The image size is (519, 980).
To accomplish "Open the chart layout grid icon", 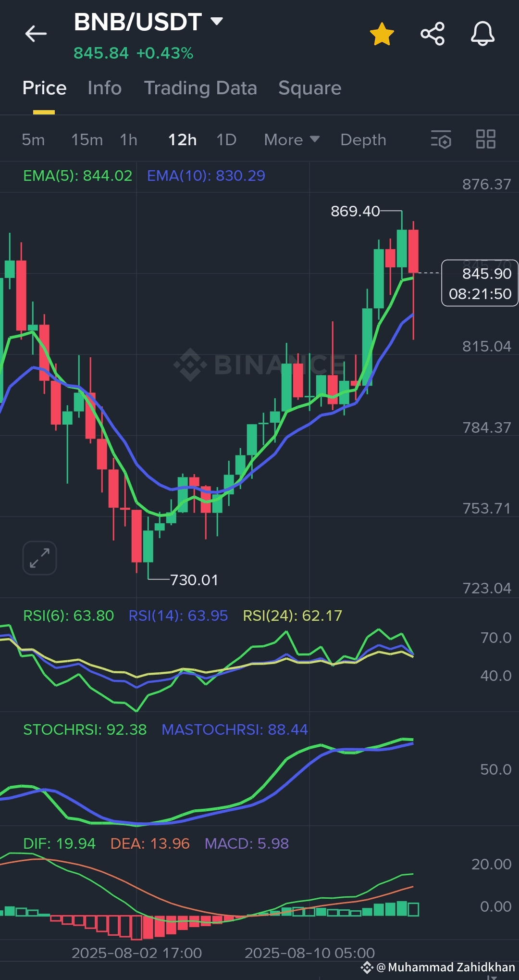I will point(485,139).
